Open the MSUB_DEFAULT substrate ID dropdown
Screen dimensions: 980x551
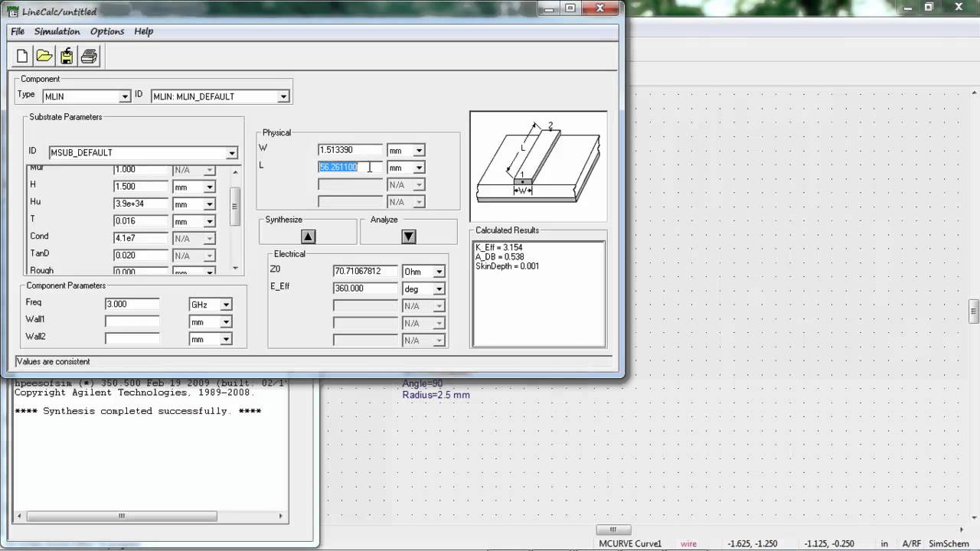pyautogui.click(x=232, y=152)
